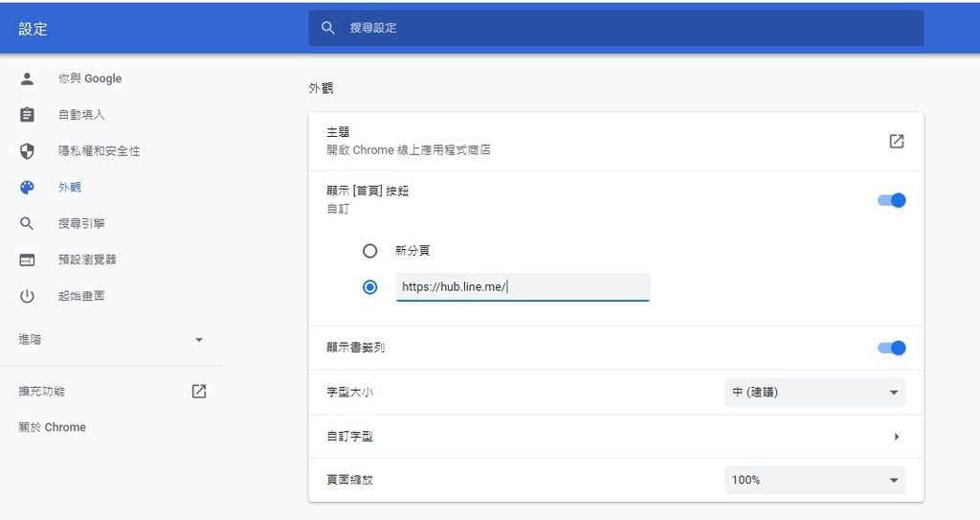Click the browser icon for 預設瀏覽器

pyautogui.click(x=27, y=260)
